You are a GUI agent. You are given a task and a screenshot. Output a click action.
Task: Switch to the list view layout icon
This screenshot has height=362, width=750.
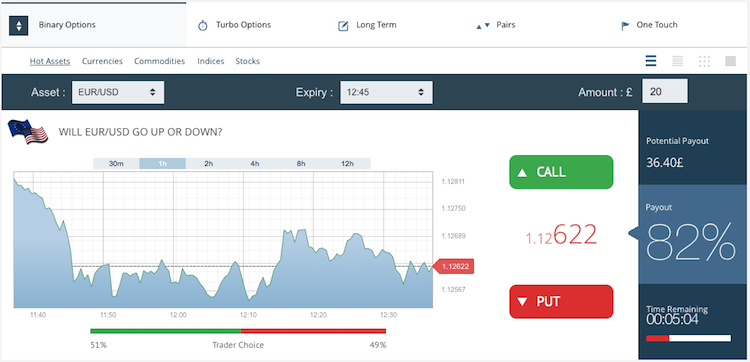click(651, 61)
